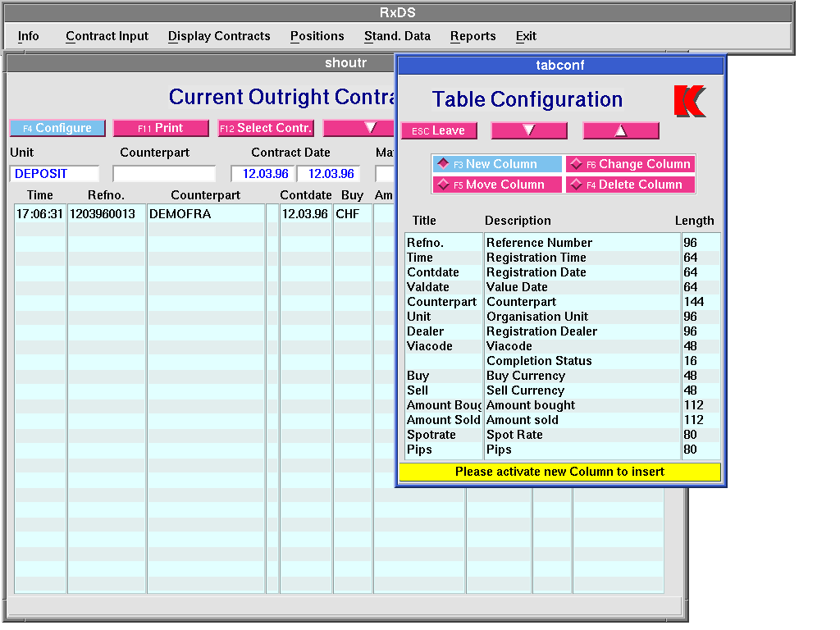Select the Pips row in column list
This screenshot has height=630, width=840.
coord(563,449)
